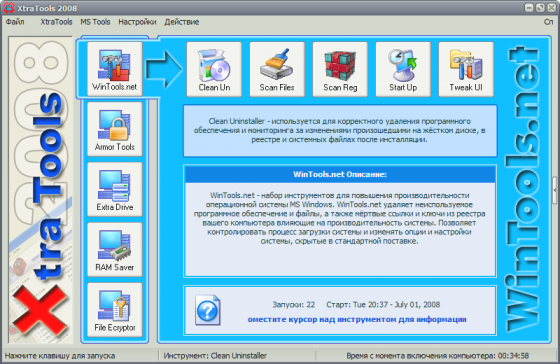560x364 pixels.
Task: Open the cut-off Сп menu at right
Action: (549, 22)
